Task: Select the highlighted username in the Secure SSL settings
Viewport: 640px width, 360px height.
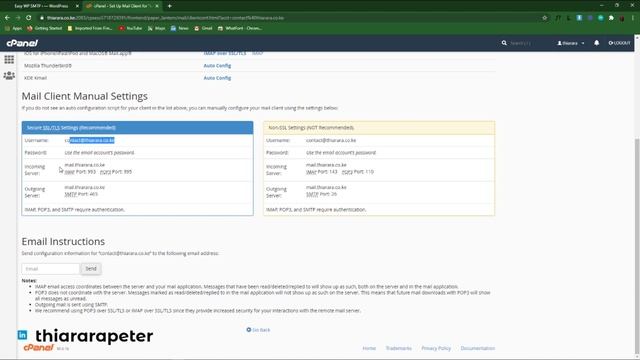Action: (90, 140)
